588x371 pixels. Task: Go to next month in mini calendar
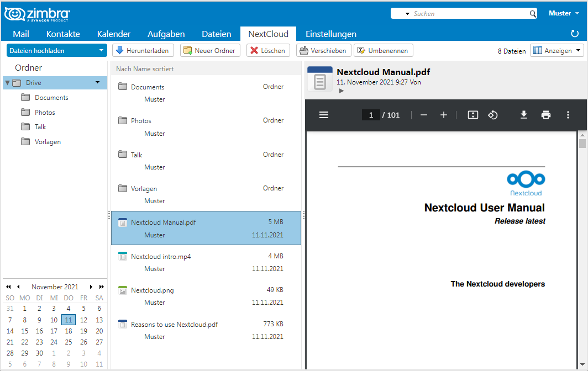tap(91, 287)
